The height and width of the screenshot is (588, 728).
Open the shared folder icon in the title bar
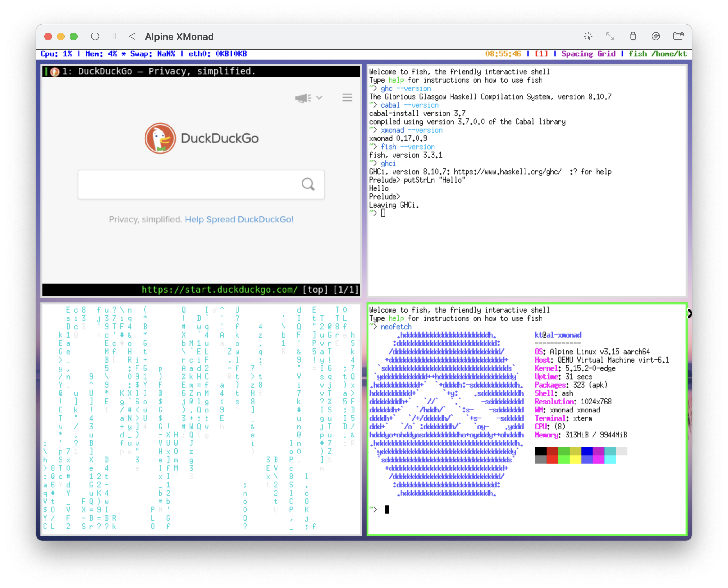click(679, 36)
